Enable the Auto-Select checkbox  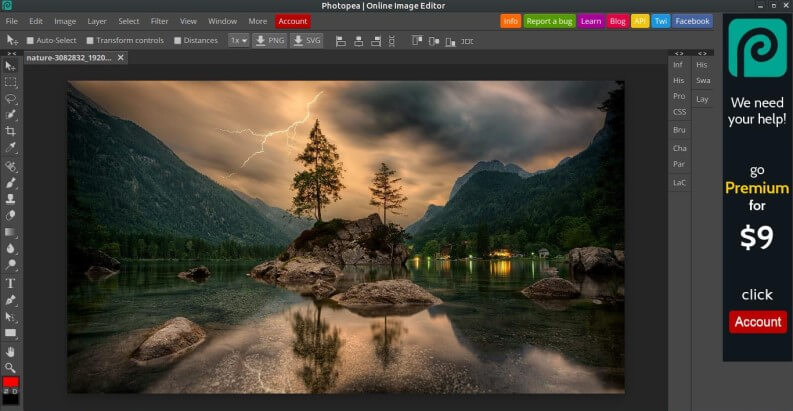(30, 40)
